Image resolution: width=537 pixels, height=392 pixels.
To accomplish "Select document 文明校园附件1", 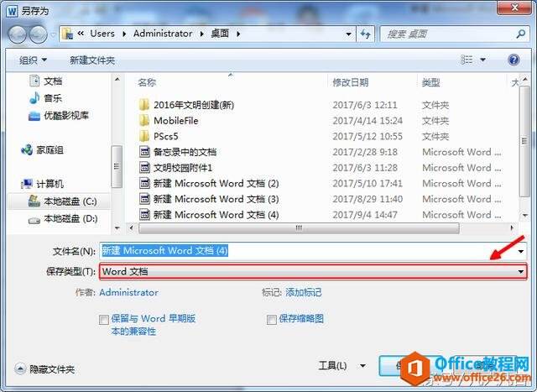I will (175, 168).
